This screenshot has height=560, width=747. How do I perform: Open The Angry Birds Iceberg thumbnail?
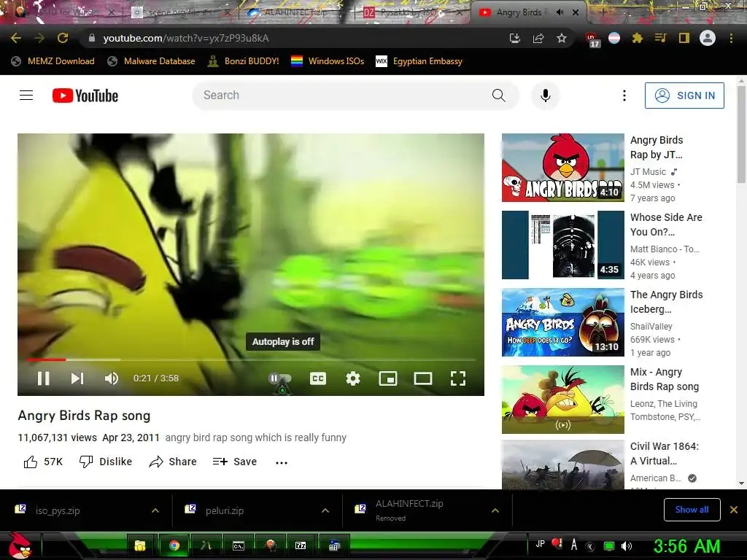pos(562,322)
